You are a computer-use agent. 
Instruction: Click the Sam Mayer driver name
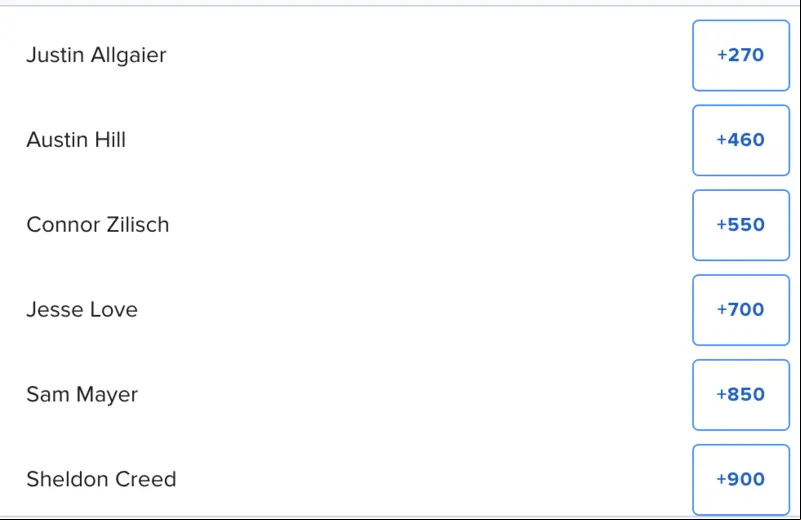coord(82,395)
